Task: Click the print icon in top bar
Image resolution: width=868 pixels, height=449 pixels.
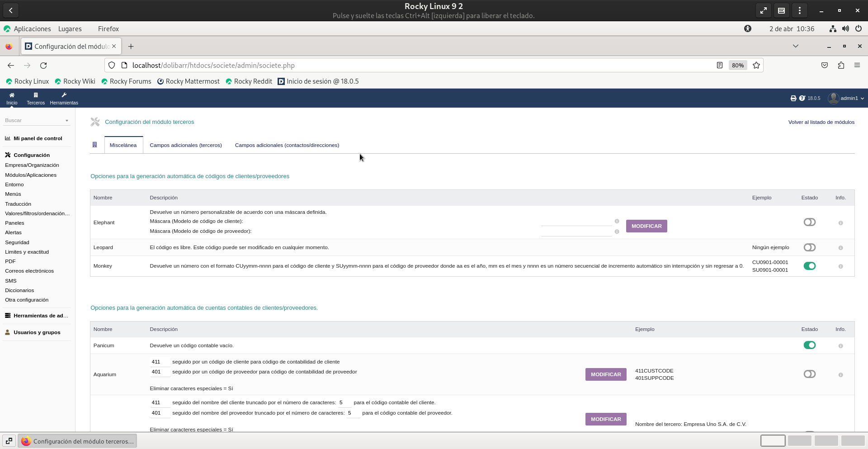Action: click(793, 98)
